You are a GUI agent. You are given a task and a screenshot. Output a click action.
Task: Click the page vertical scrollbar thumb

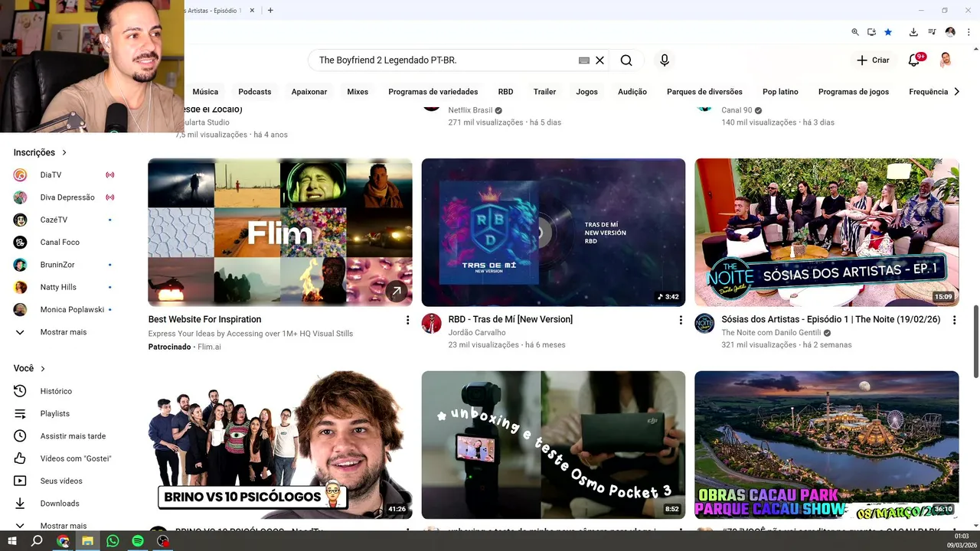point(975,341)
